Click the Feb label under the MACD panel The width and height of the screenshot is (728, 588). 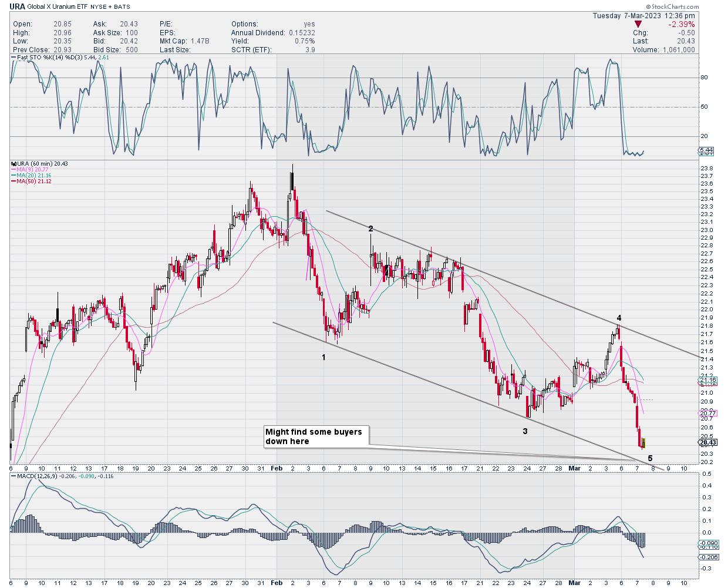[277, 583]
